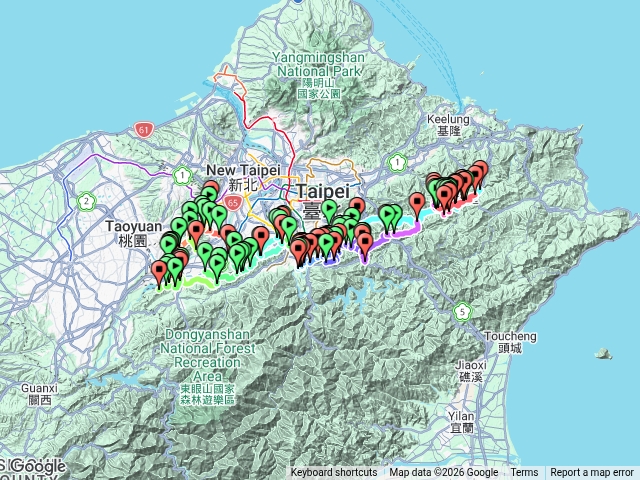Select the Yilan city label
The image size is (640, 480).
pyautogui.click(x=461, y=422)
